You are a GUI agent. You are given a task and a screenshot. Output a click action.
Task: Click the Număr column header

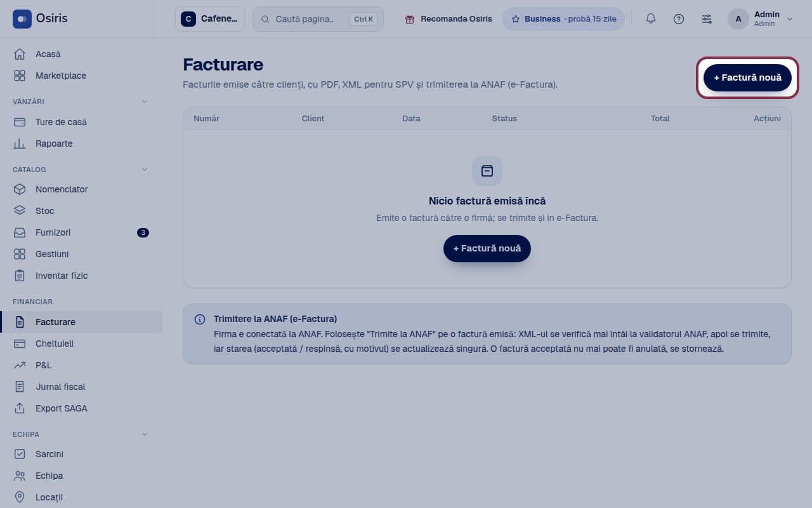click(x=206, y=119)
